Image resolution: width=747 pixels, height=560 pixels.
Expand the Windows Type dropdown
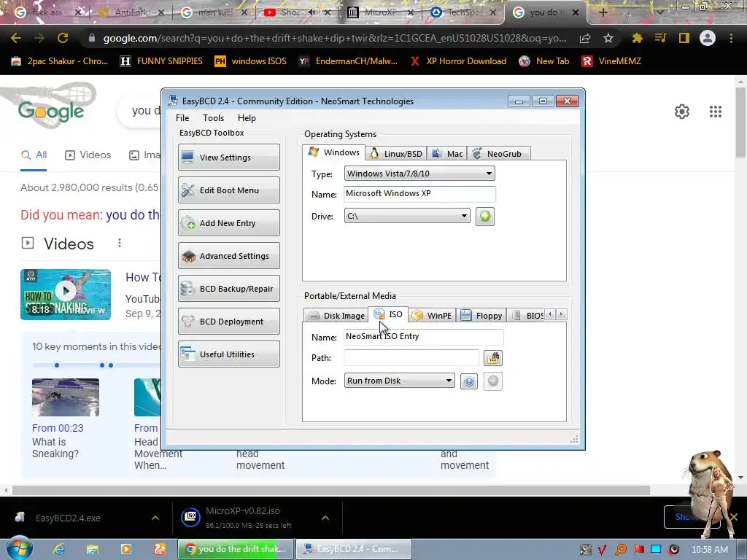coord(419,174)
